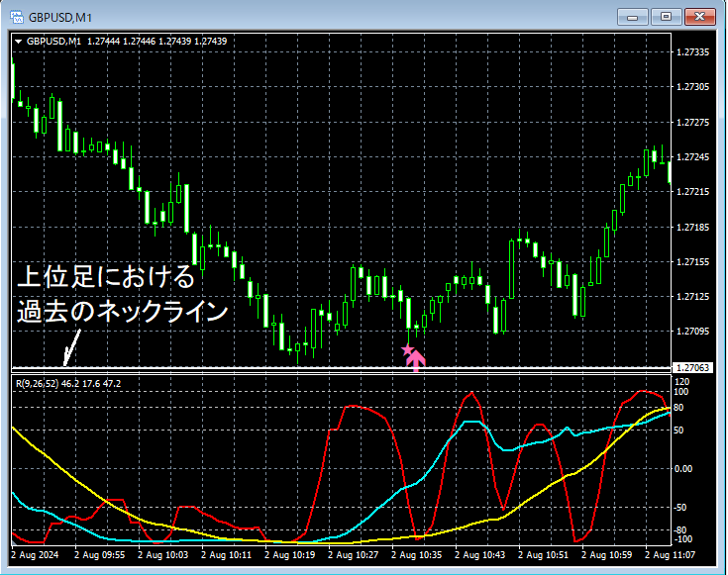
Task: Click the pink star signal marker
Action: [x=407, y=350]
